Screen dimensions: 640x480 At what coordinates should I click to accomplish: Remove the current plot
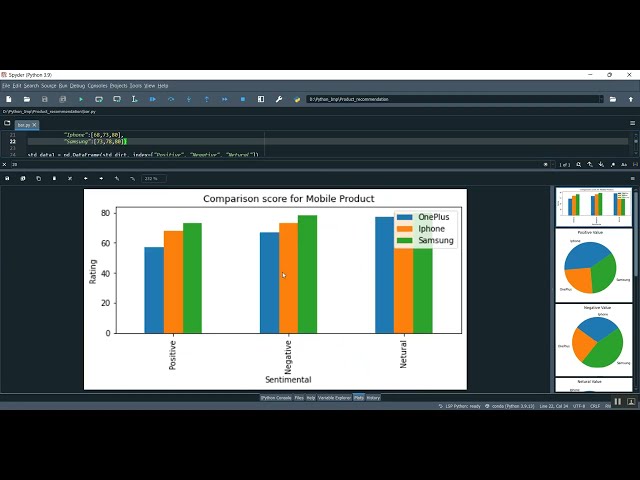tap(54, 178)
